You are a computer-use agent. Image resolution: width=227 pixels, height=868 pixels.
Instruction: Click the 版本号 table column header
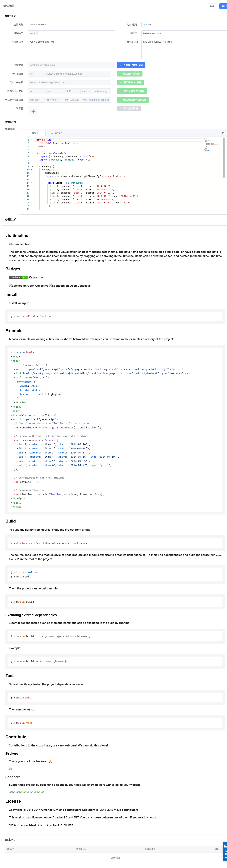(11, 849)
